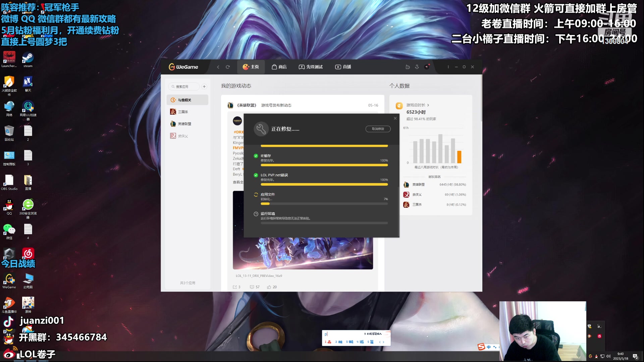The width and height of the screenshot is (644, 362).
Task: Click the plus icon to add an app
Action: (204, 86)
